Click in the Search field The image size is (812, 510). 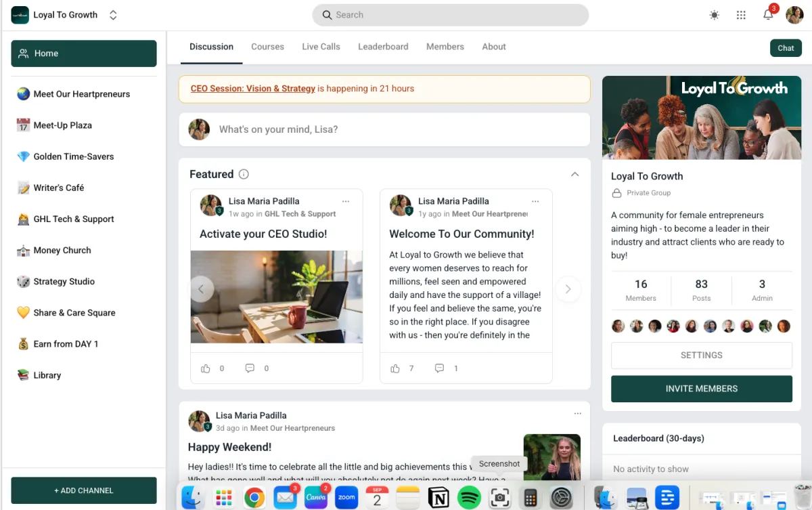(451, 15)
